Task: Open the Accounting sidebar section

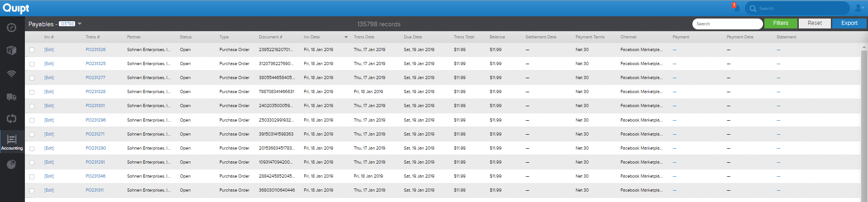Action: tap(12, 142)
